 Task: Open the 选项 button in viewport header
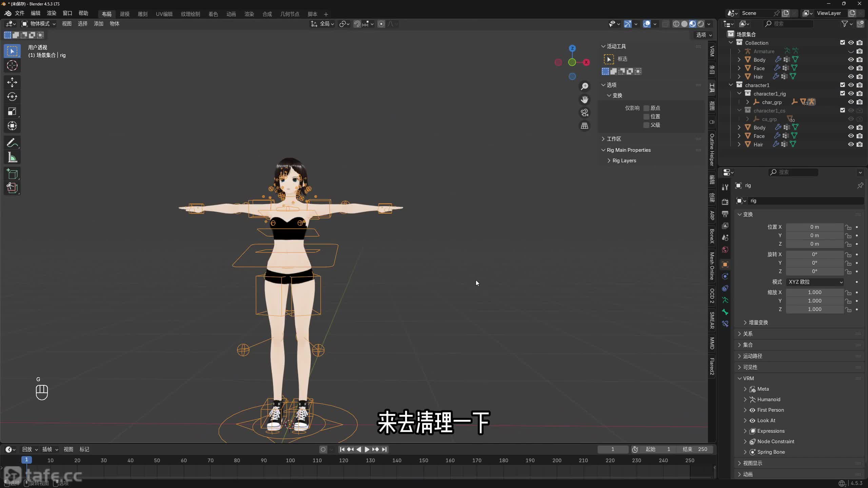pos(704,35)
